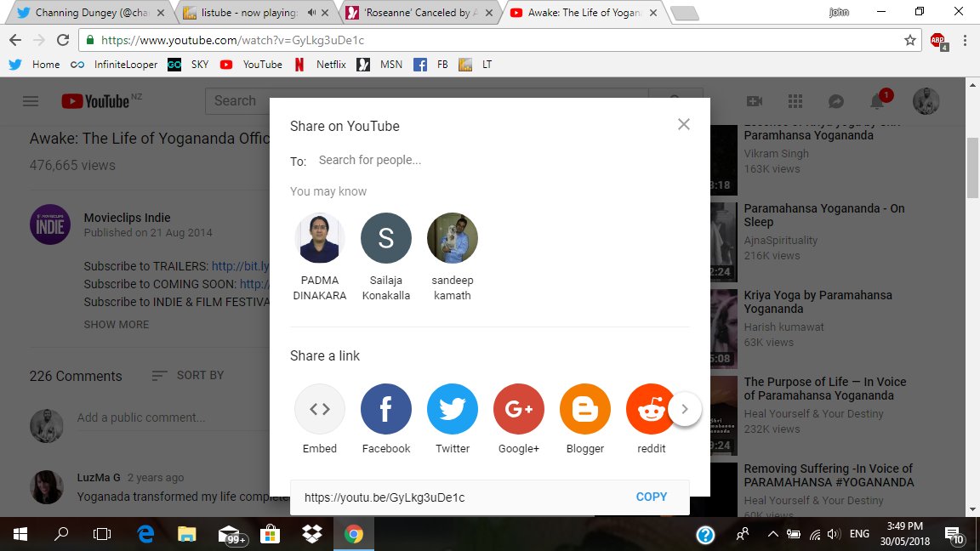Viewport: 980px width, 551px height.
Task: Share the video to Google+
Action: point(518,409)
